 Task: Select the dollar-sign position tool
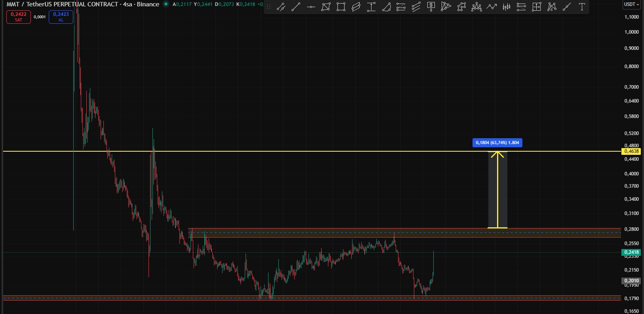[431, 7]
